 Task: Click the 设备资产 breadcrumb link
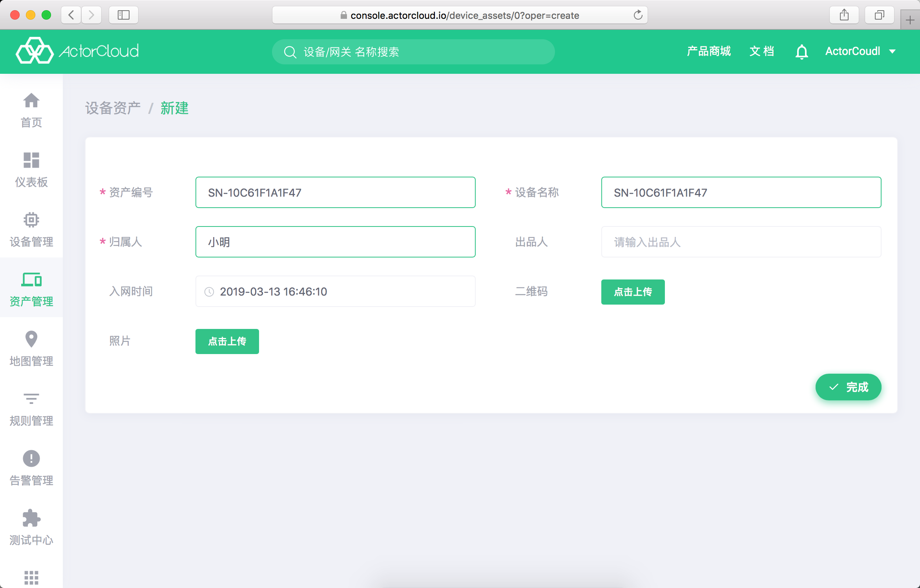tap(113, 108)
